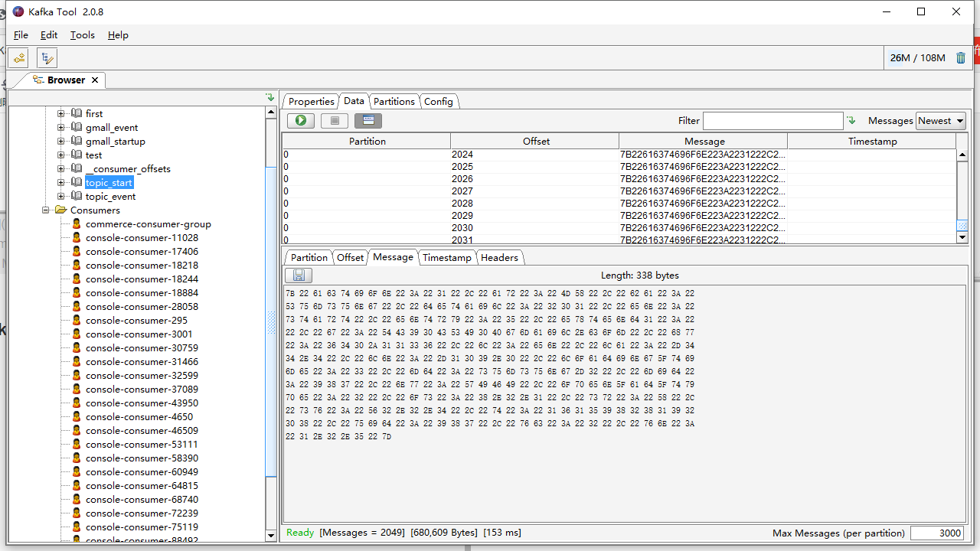Click the Message column header

tap(704, 141)
